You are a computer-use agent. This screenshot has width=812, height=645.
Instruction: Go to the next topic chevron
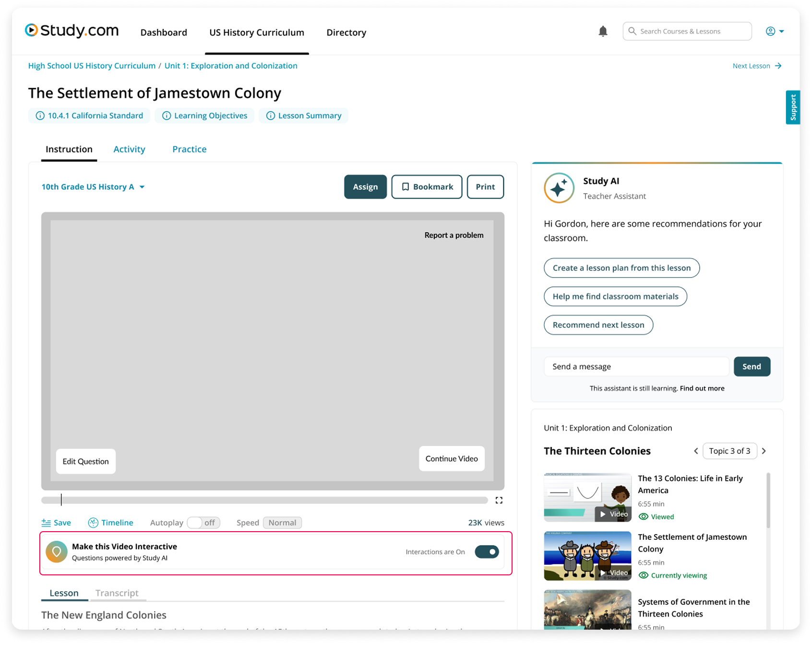pos(764,451)
